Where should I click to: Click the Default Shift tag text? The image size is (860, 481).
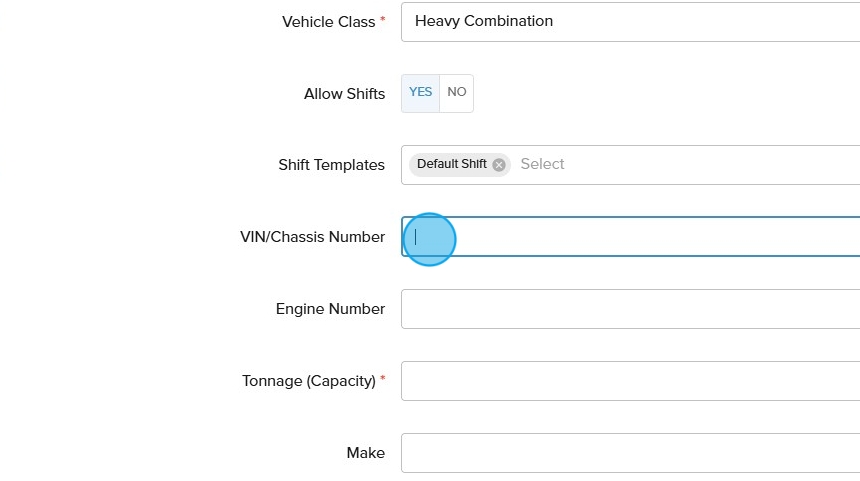451,165
